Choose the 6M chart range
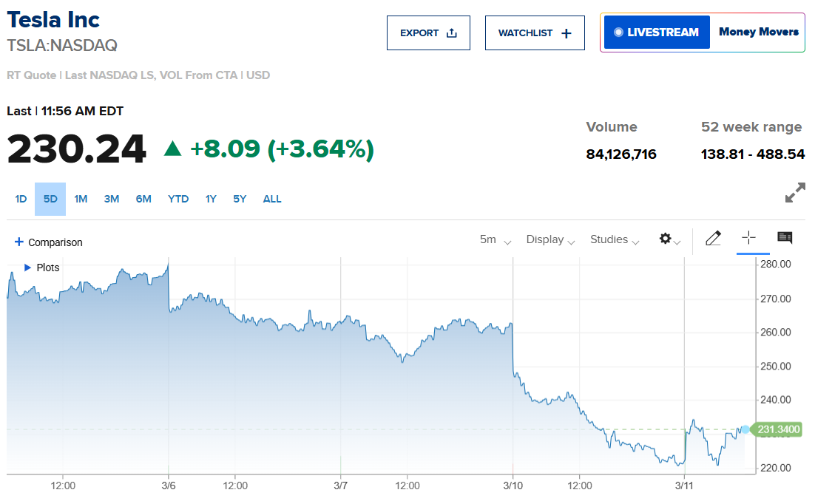This screenshot has width=815, height=504. pos(143,199)
